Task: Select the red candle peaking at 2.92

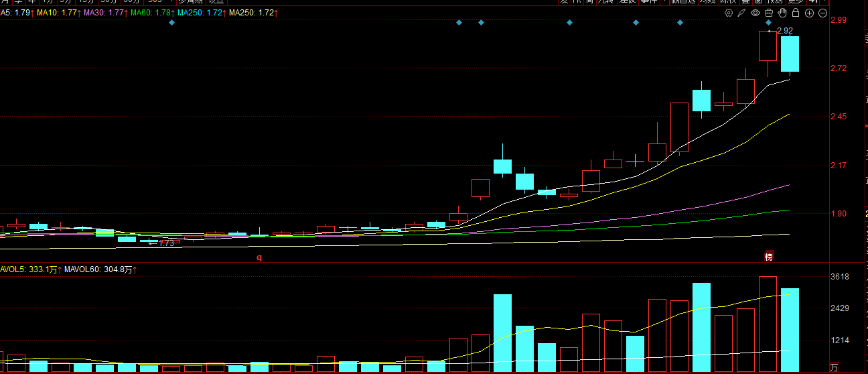Action: (x=768, y=54)
